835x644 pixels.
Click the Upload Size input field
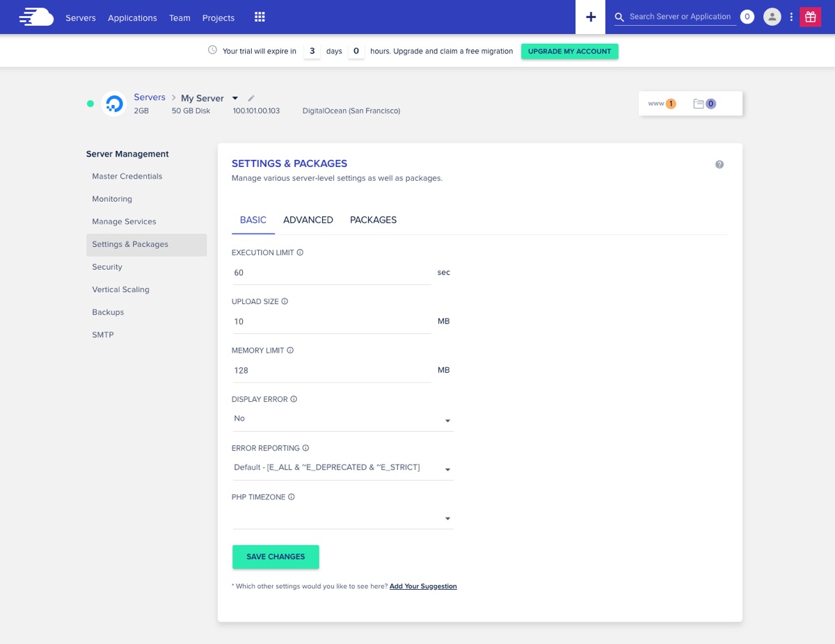pyautogui.click(x=331, y=321)
